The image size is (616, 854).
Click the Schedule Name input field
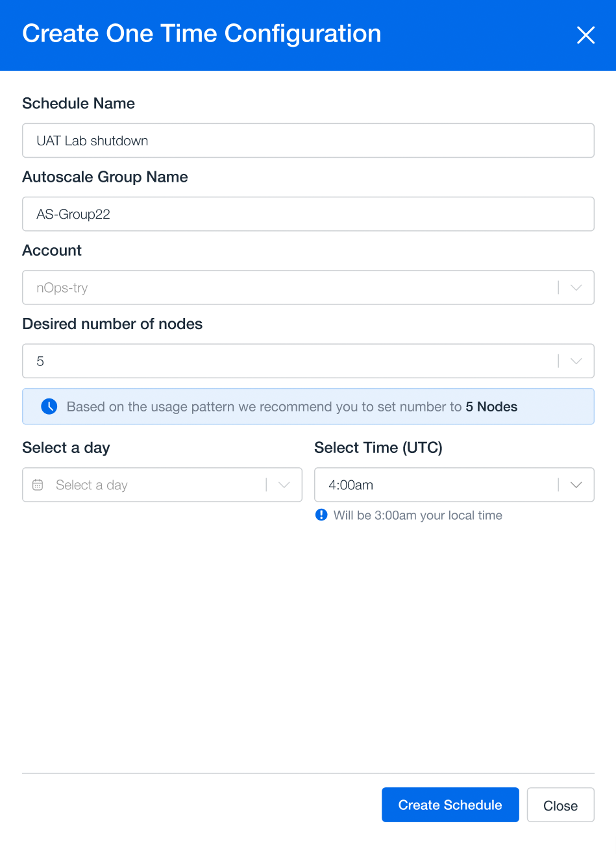click(x=308, y=140)
